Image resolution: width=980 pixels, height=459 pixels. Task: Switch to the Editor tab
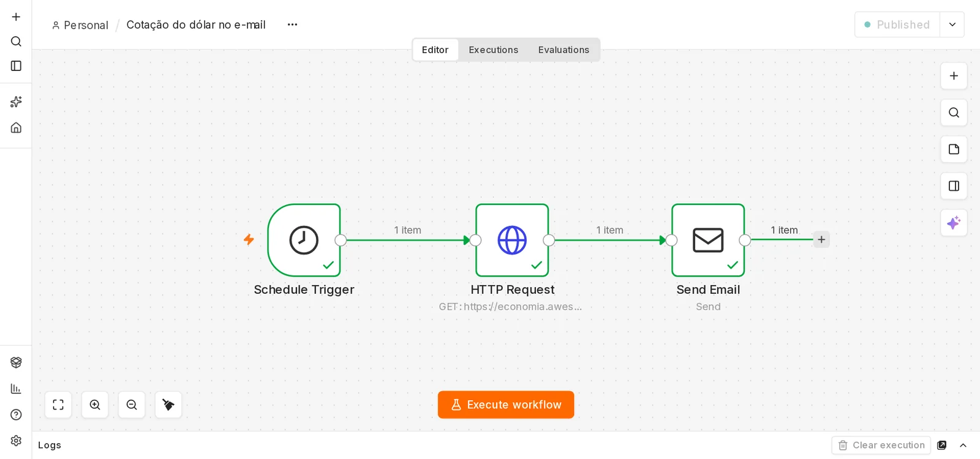coord(435,50)
